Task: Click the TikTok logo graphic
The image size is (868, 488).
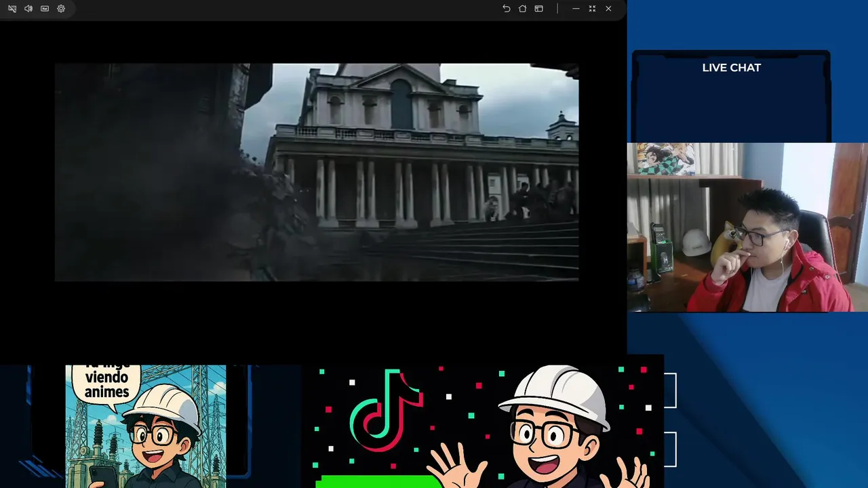Action: click(x=387, y=410)
